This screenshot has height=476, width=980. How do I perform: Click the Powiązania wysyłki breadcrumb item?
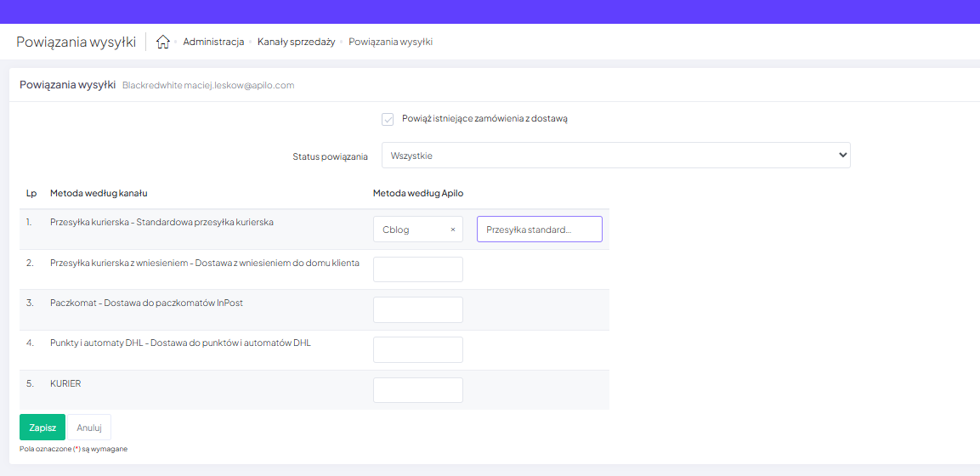(x=390, y=42)
